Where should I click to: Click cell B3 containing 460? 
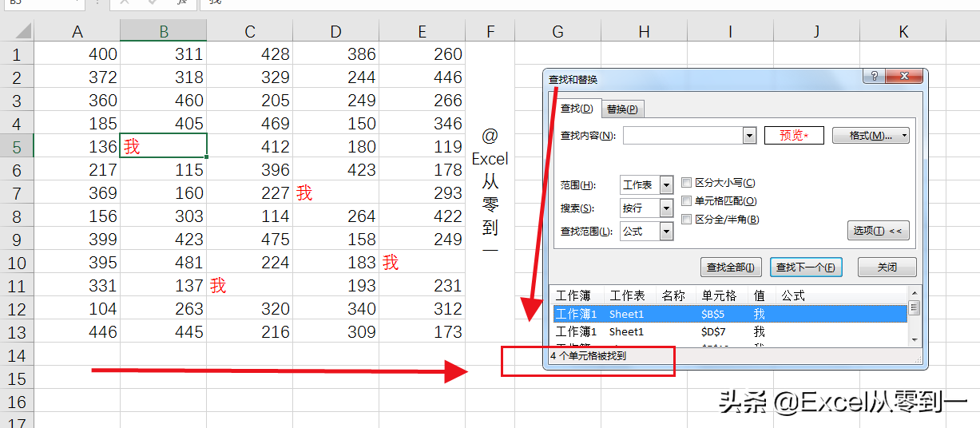(164, 101)
